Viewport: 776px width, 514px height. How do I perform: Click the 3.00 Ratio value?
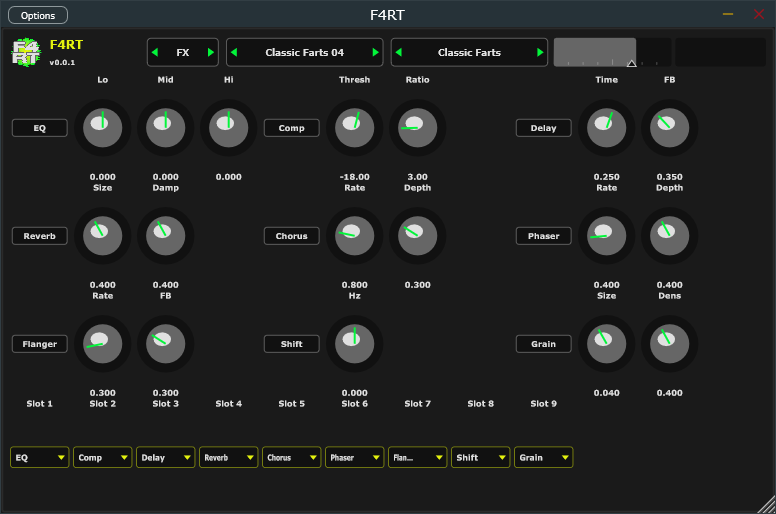(x=418, y=177)
